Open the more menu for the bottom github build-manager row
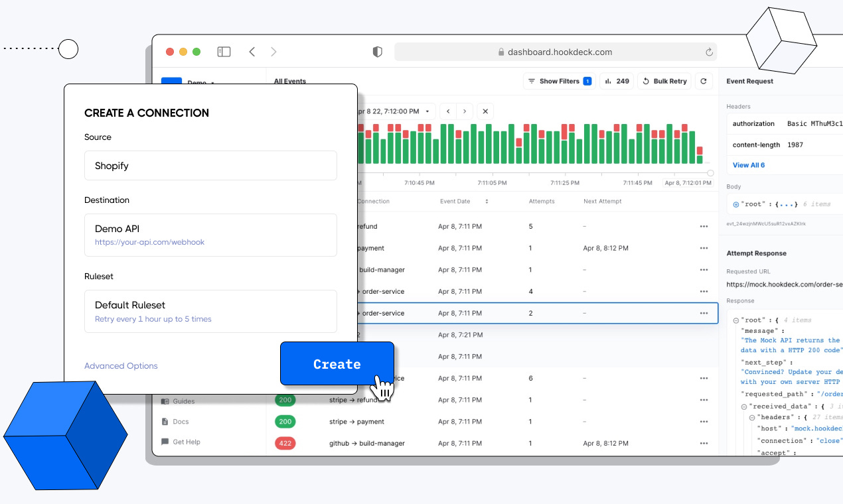The height and width of the screenshot is (504, 843). click(x=704, y=443)
